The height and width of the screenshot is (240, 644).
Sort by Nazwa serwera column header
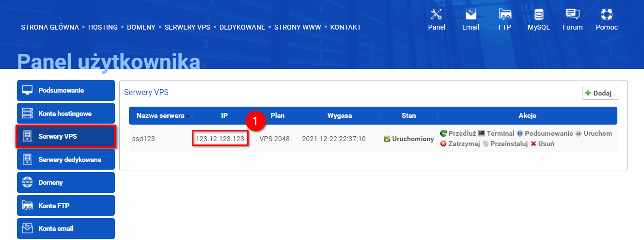[160, 116]
